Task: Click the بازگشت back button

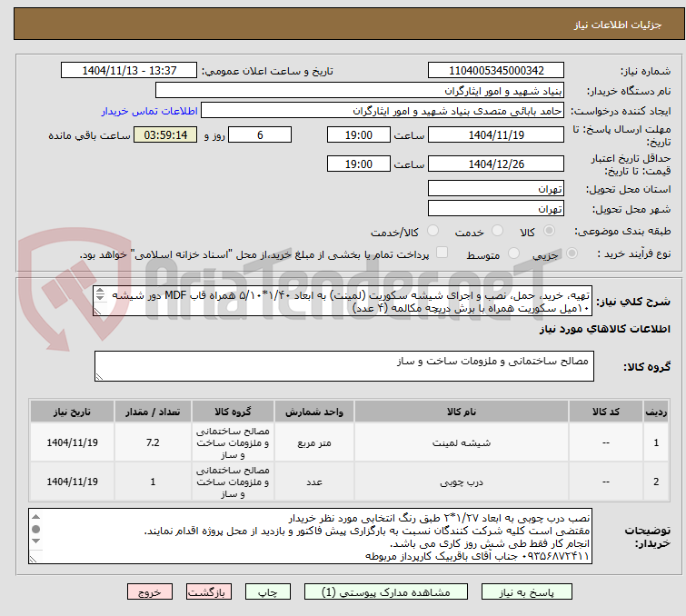Action: pos(209,592)
